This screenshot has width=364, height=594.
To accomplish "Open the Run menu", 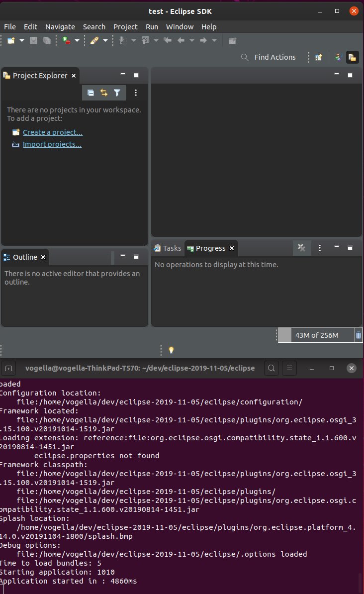I will click(x=152, y=27).
